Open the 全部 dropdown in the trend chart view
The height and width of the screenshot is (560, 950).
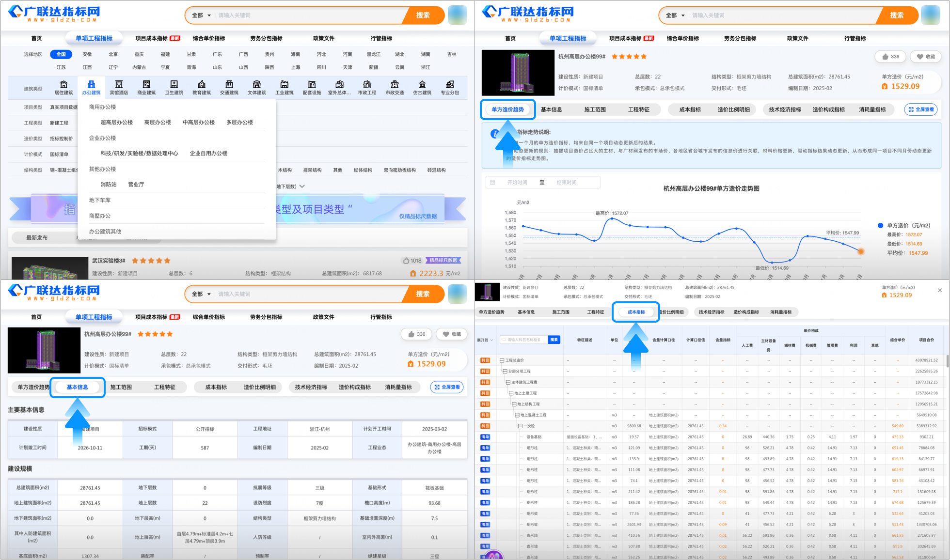click(675, 16)
